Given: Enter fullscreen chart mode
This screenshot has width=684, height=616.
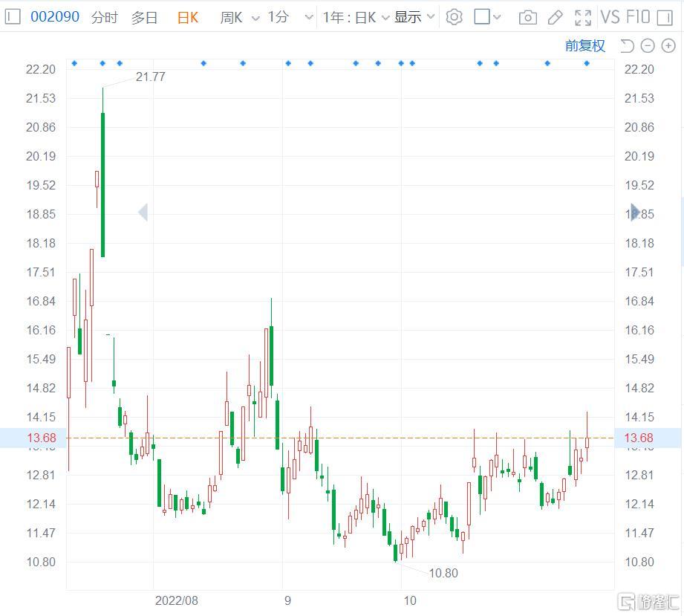Looking at the screenshot, I should point(583,17).
